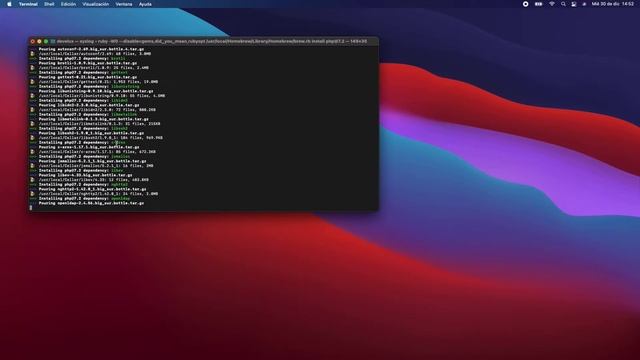Click green dependency name 'libunistring'
Image resolution: width=640 pixels, height=360 pixels.
pyautogui.click(x=125, y=87)
